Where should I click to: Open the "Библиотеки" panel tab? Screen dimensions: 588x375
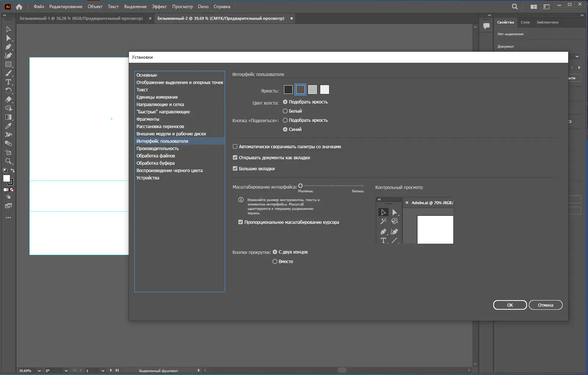(548, 22)
